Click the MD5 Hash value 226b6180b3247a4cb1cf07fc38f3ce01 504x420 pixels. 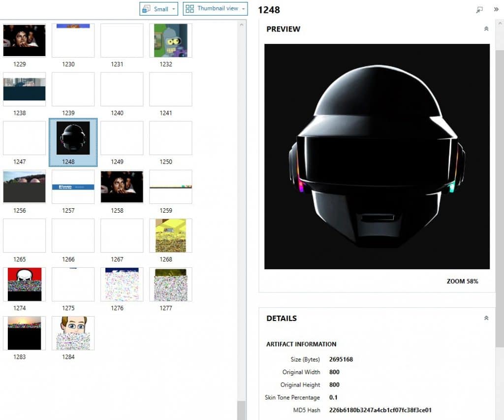(x=380, y=410)
